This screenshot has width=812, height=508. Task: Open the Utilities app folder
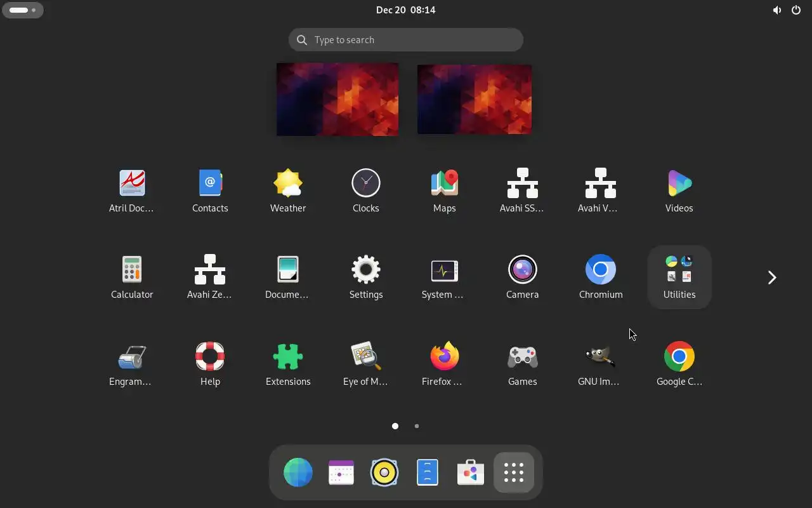679,277
